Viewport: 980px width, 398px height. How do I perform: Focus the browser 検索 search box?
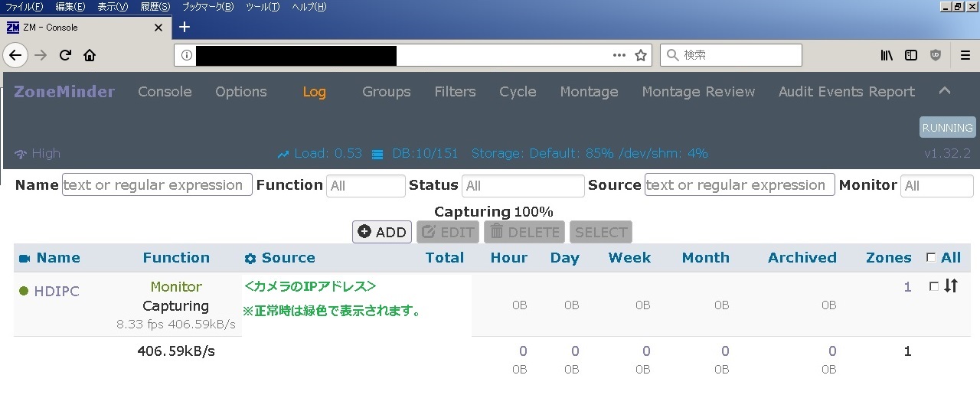731,55
